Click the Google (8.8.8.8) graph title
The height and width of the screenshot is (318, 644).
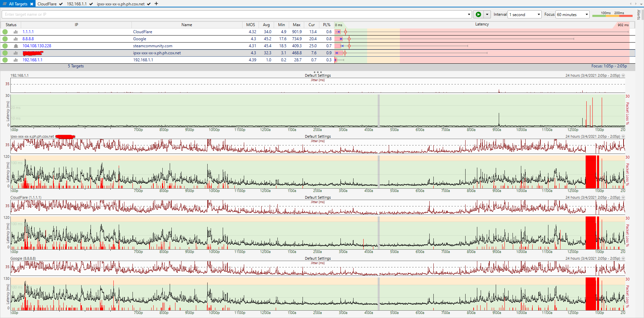(x=23, y=258)
